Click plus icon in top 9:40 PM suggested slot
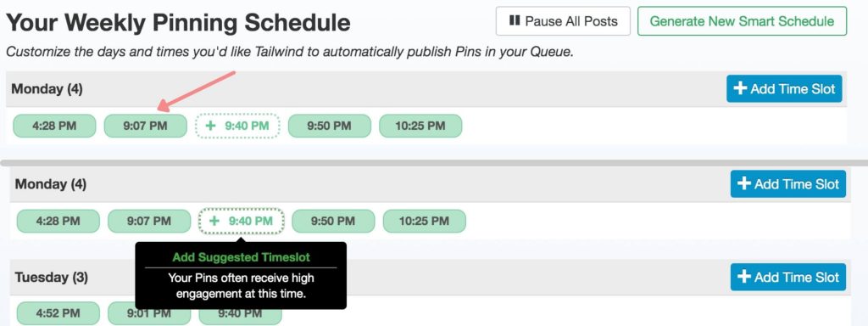Screen dimensions: 868x326 (210, 126)
